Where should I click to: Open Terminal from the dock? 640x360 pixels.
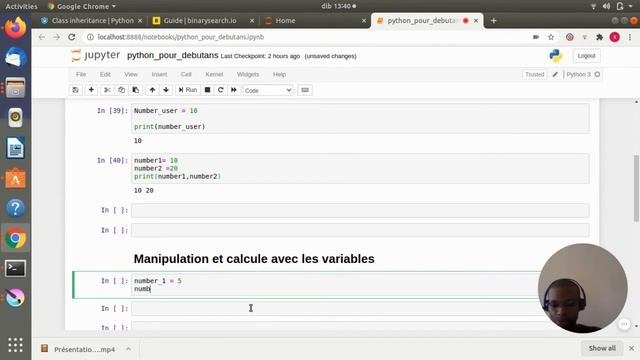pyautogui.click(x=15, y=268)
